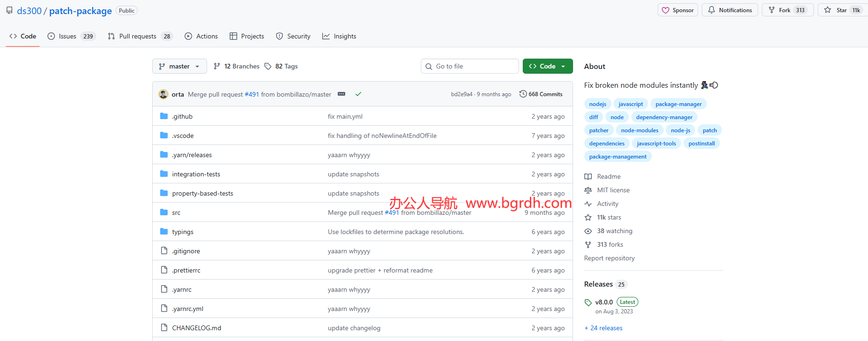
Task: Open MIT license from scale icon
Action: pos(588,190)
